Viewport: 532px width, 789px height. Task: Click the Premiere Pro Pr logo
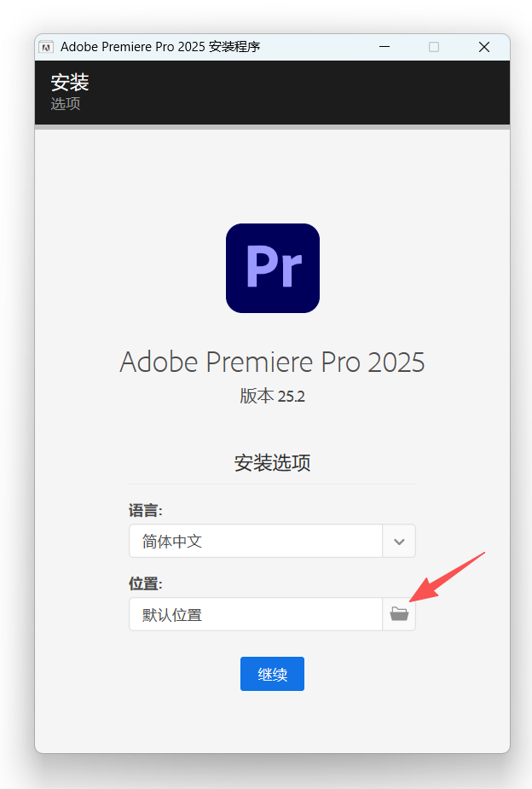[273, 268]
